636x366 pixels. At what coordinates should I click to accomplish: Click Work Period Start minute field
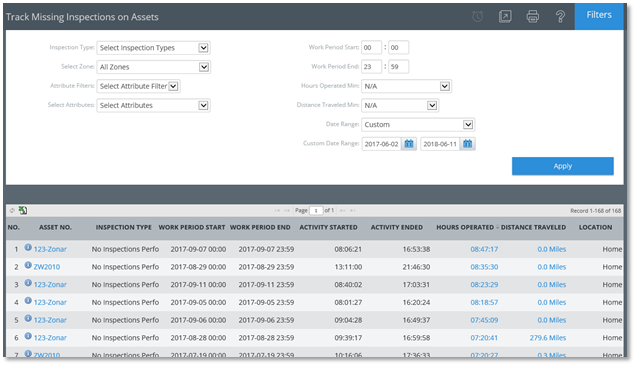398,47
